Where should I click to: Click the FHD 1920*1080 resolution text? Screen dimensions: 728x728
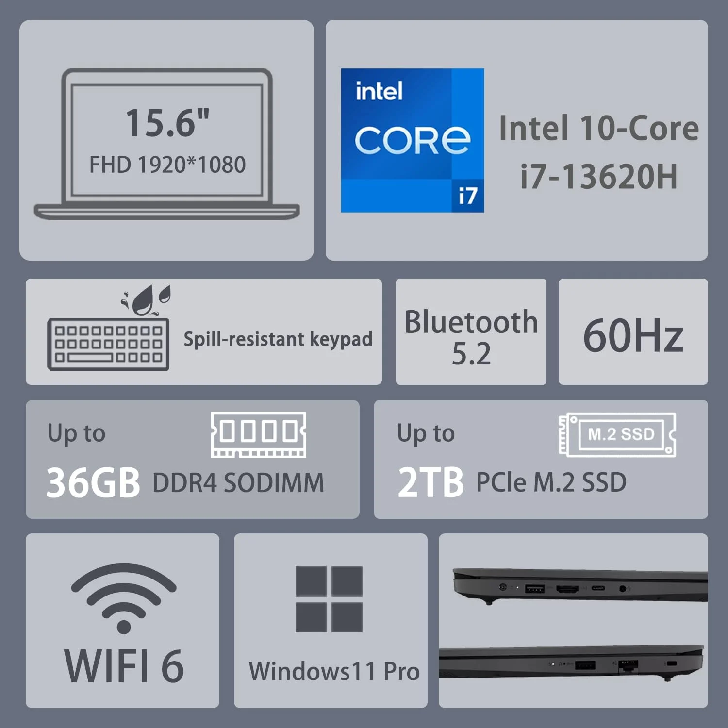point(167,165)
